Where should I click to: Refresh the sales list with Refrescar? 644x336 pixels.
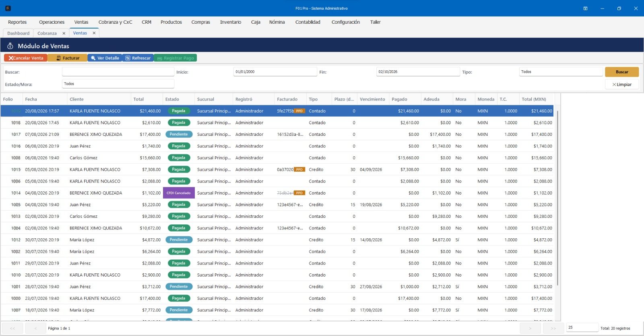tap(138, 58)
